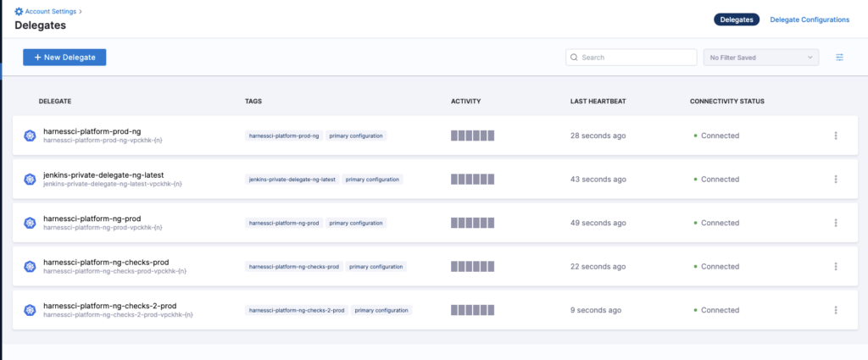Click the jenkins-private-delegate-ng-latest tag chip
Screen dimensions: 868x360
tap(292, 180)
